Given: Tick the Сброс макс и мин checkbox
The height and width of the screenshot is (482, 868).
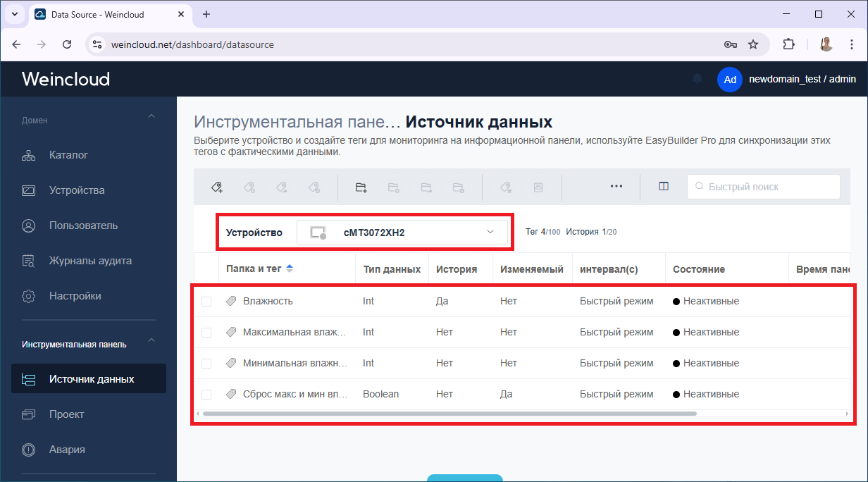Looking at the screenshot, I should [206, 395].
